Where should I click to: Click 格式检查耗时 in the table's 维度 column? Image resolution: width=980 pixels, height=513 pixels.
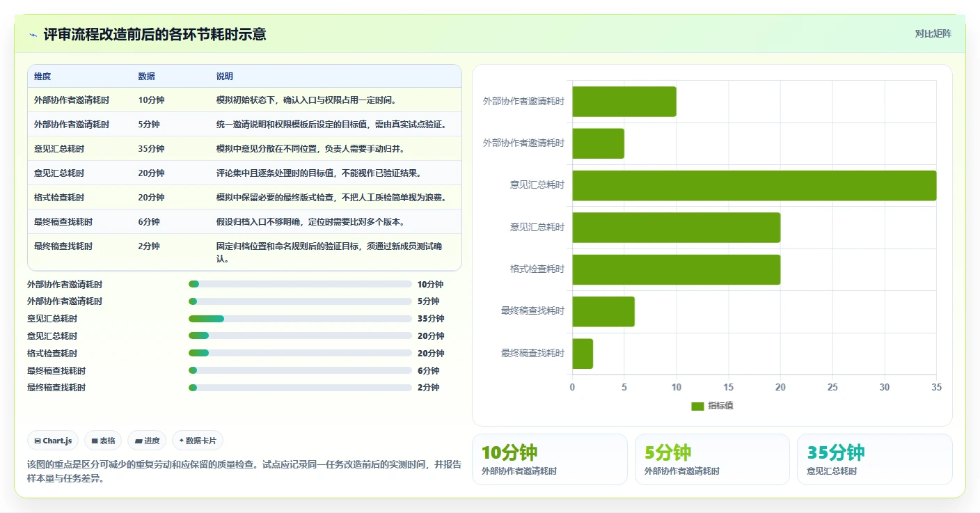[59, 197]
